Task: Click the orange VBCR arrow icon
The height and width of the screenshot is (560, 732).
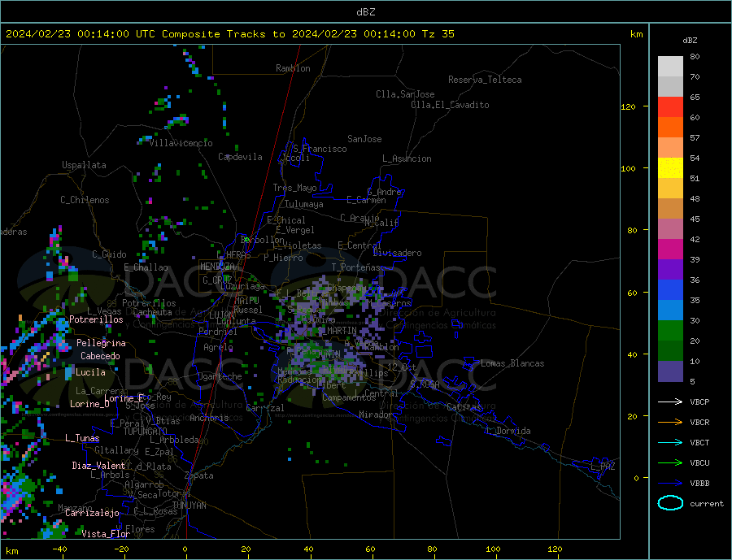Action: click(x=670, y=423)
